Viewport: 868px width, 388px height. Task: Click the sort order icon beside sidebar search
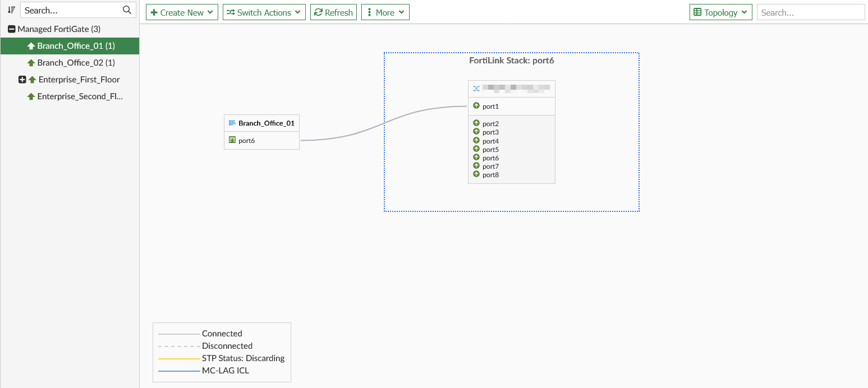pos(11,10)
